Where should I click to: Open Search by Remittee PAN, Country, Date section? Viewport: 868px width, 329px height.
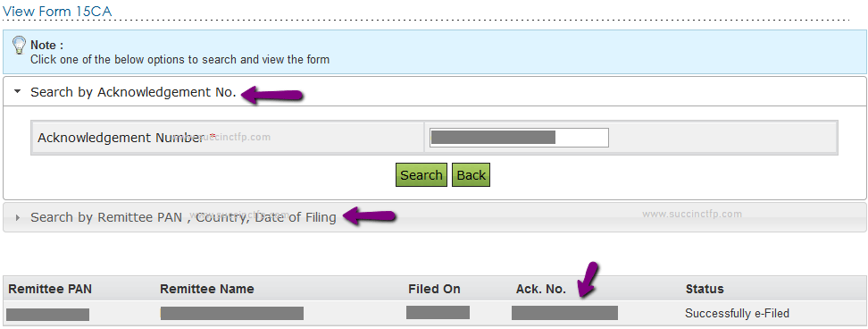point(183,217)
